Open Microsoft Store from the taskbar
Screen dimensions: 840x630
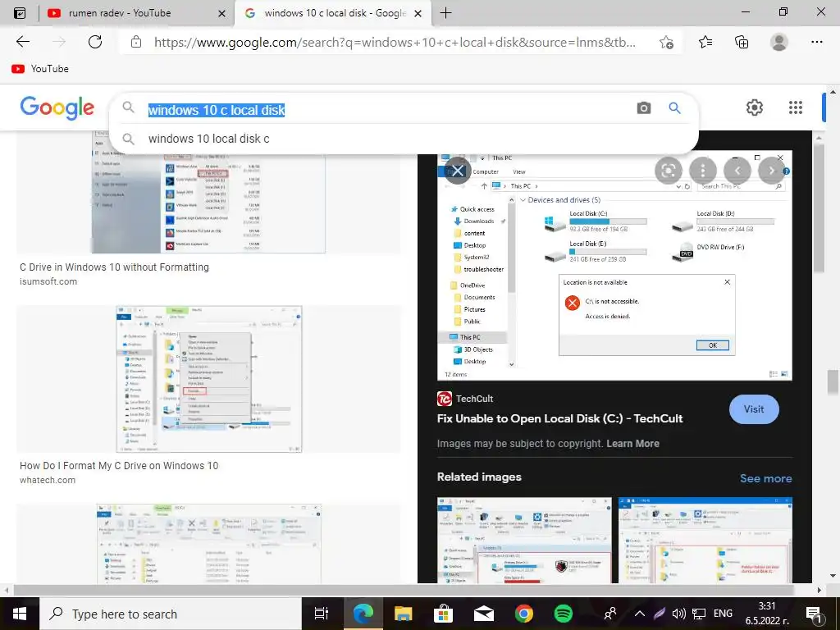(x=443, y=614)
